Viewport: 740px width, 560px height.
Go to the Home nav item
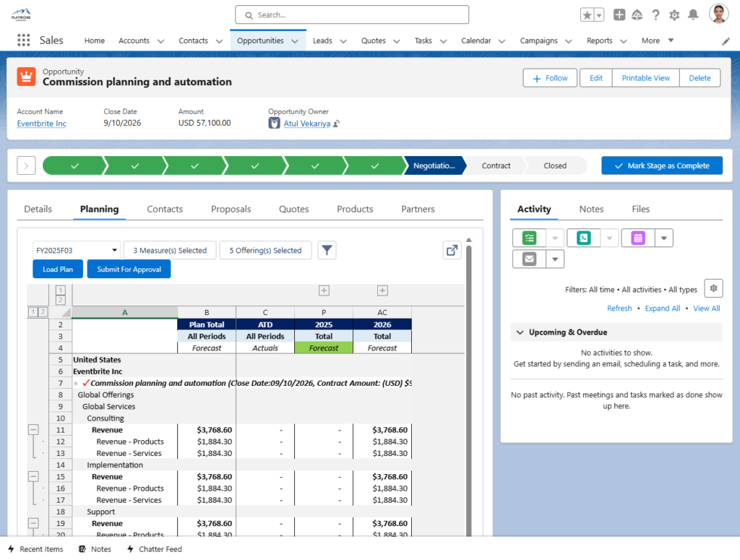pyautogui.click(x=95, y=40)
